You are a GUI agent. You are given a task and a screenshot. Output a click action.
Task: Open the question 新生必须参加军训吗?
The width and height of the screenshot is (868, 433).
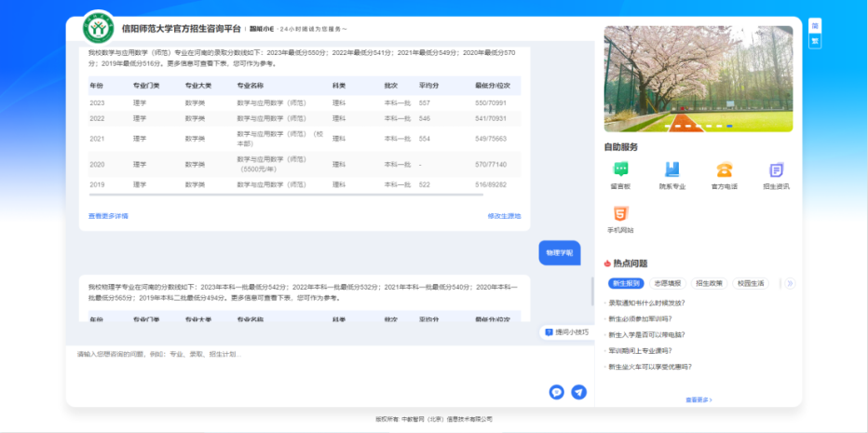coord(641,319)
